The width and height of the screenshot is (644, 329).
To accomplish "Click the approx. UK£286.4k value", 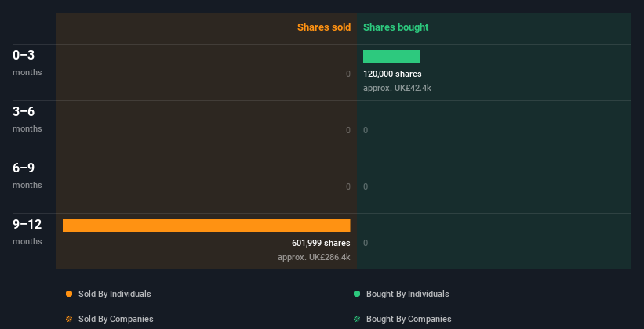I will [x=315, y=257].
